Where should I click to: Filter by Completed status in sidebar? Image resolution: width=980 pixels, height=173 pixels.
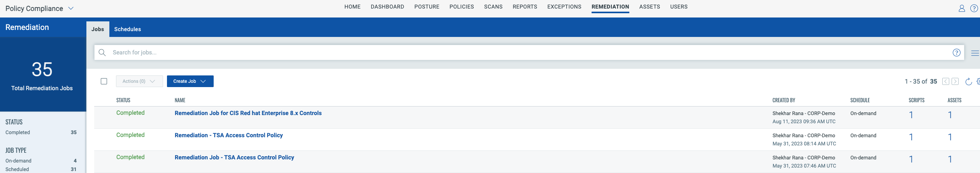[x=18, y=133]
